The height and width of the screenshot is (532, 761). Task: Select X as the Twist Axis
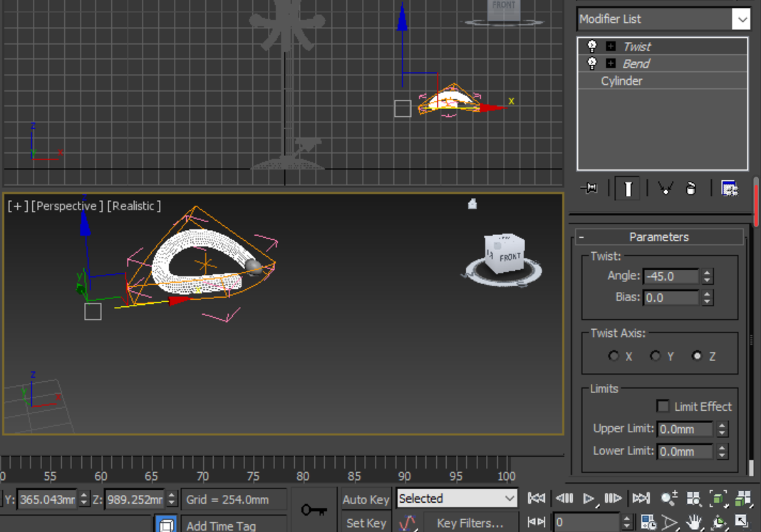click(614, 356)
